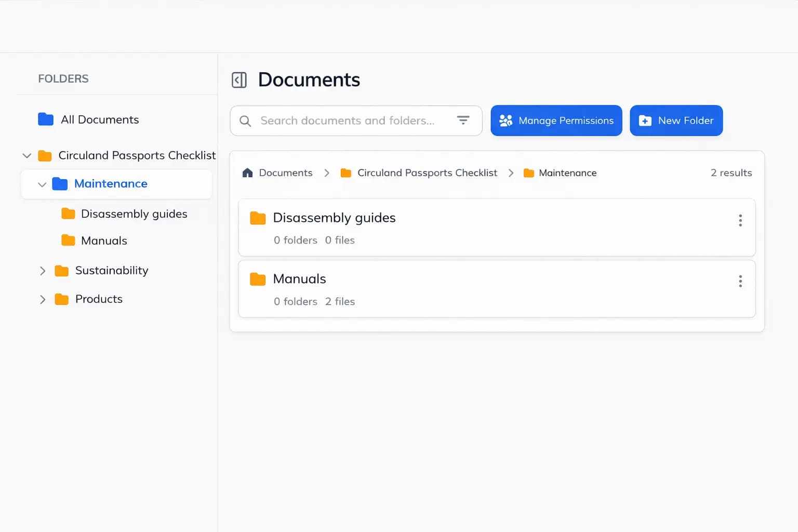Click breadcrumb Maintenance folder icon

point(529,173)
